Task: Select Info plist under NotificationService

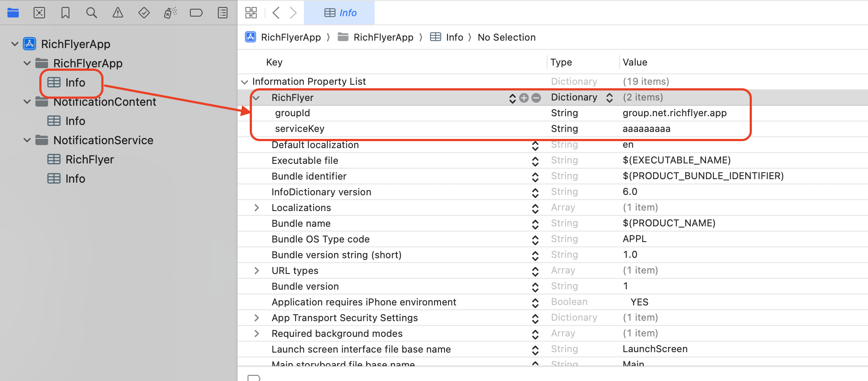Action: coord(66,179)
